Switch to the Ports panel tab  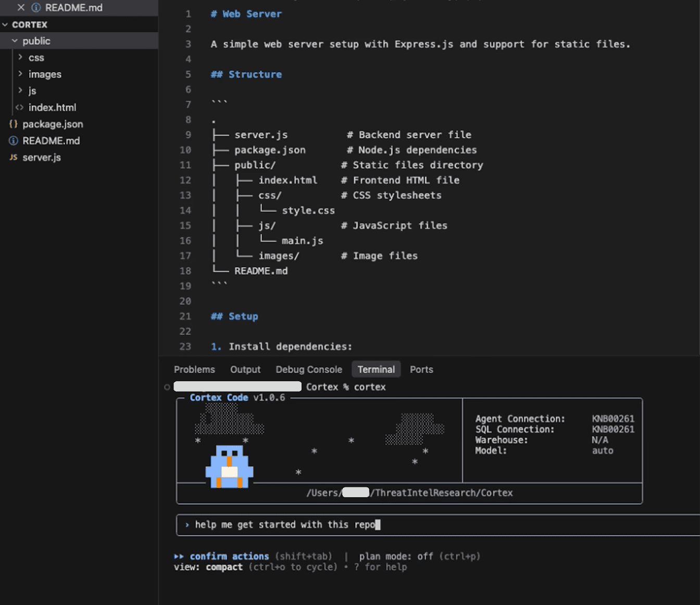coord(421,369)
